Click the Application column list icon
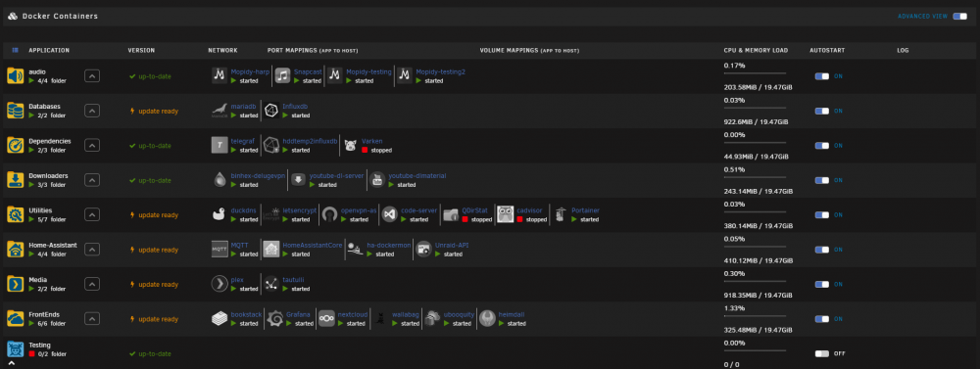Image resolution: width=980 pixels, height=369 pixels. (x=15, y=50)
